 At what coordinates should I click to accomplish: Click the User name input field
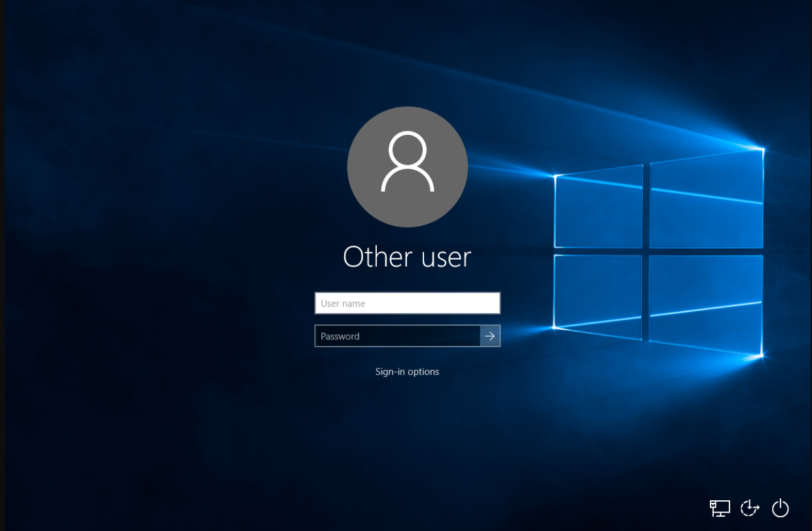point(407,303)
